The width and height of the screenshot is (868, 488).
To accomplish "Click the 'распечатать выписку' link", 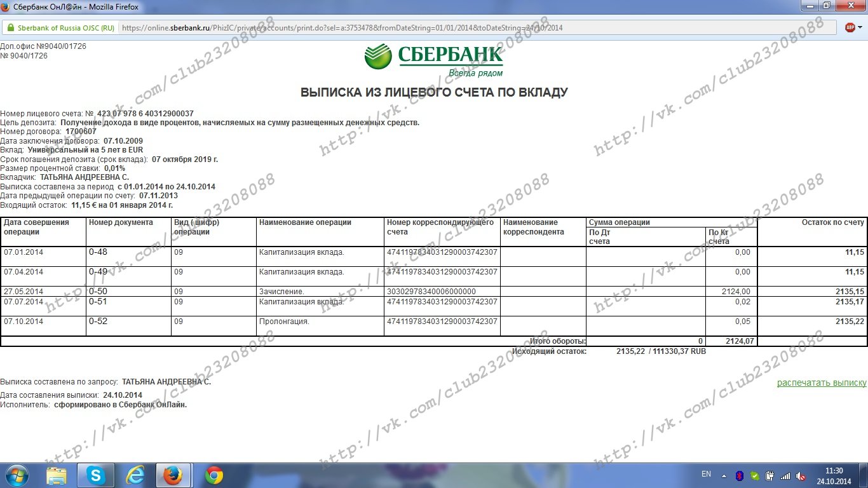I will coord(822,383).
